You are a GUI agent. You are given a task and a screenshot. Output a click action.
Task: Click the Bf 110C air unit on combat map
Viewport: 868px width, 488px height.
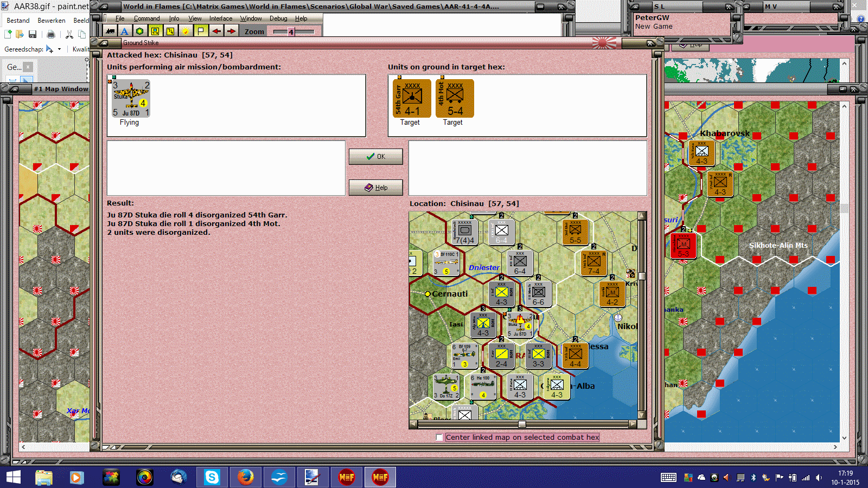(x=446, y=263)
